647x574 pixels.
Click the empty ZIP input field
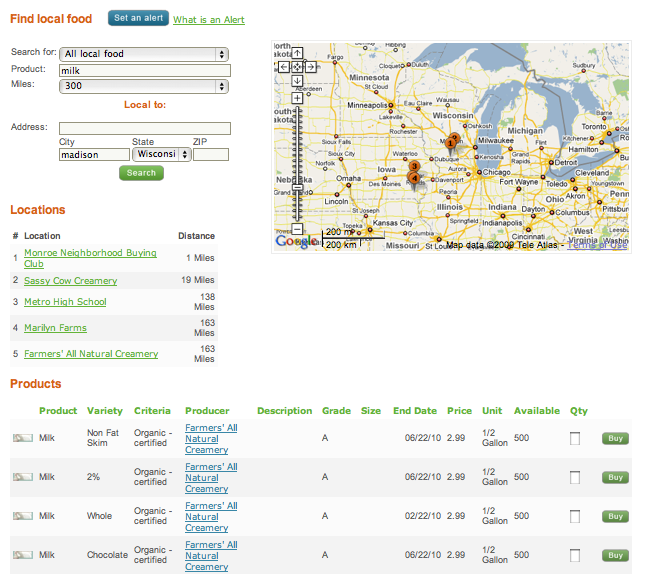211,155
